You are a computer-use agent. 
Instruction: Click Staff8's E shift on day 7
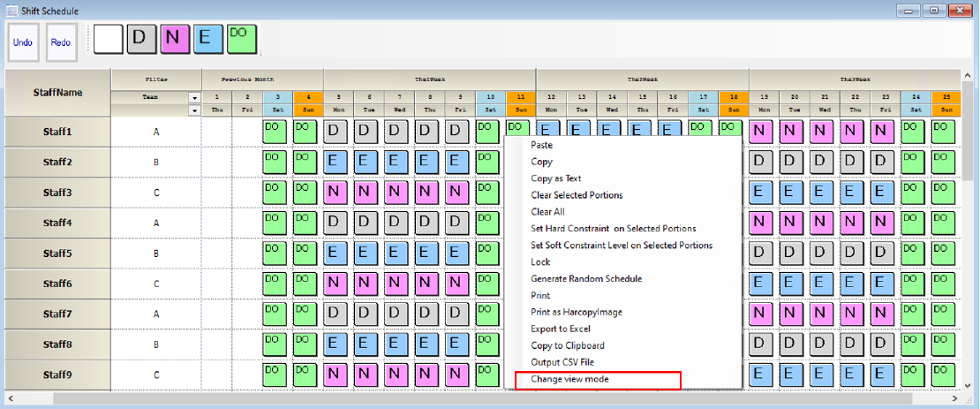click(x=397, y=345)
